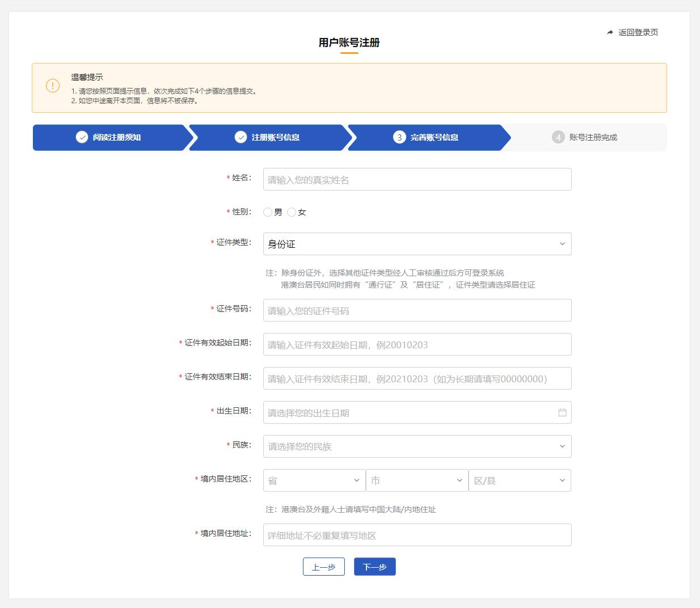Select the 男 radio button
700x608 pixels.
[268, 212]
